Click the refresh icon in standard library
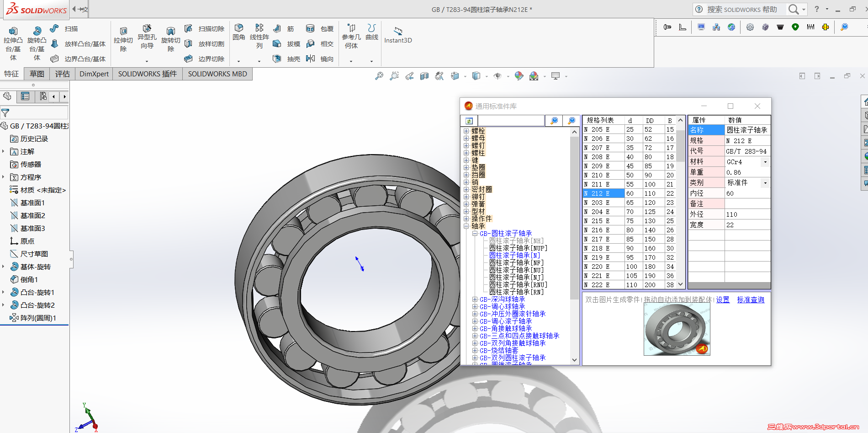This screenshot has height=433, width=868. click(x=469, y=121)
